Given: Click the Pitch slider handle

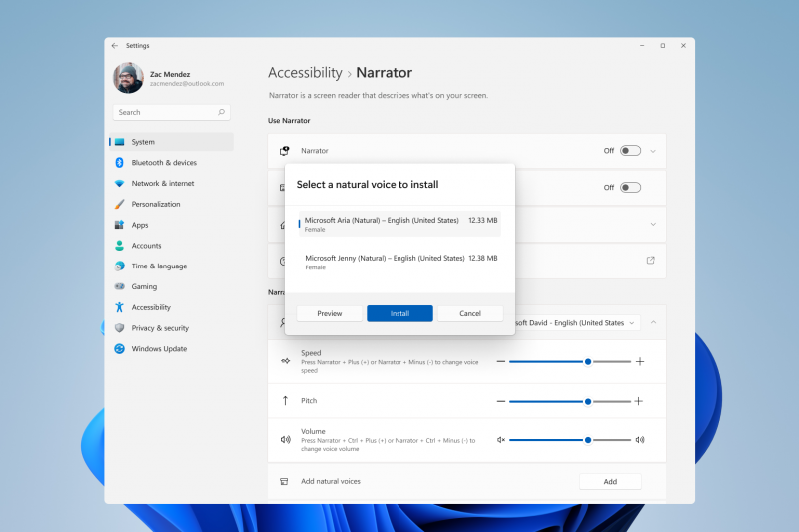Looking at the screenshot, I should (x=588, y=401).
